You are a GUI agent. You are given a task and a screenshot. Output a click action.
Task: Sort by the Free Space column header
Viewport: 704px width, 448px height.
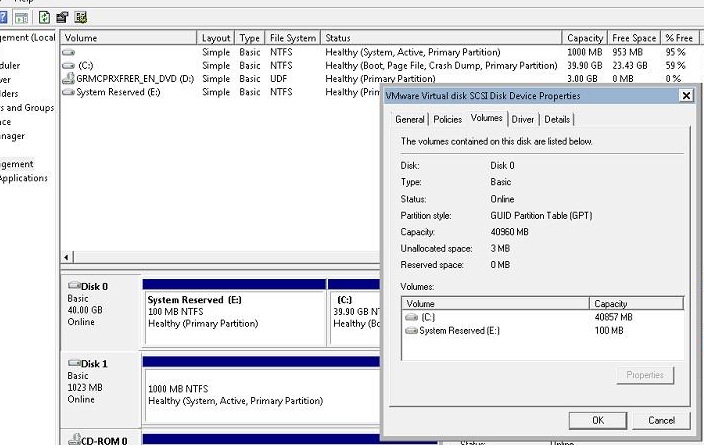634,38
